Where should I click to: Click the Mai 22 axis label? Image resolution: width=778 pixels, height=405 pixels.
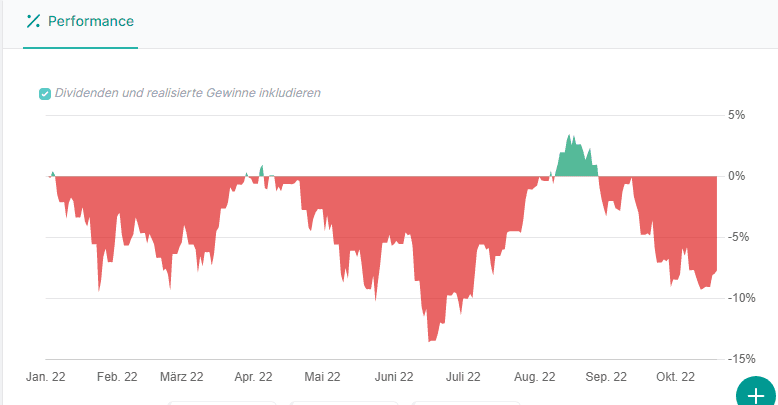coord(323,377)
